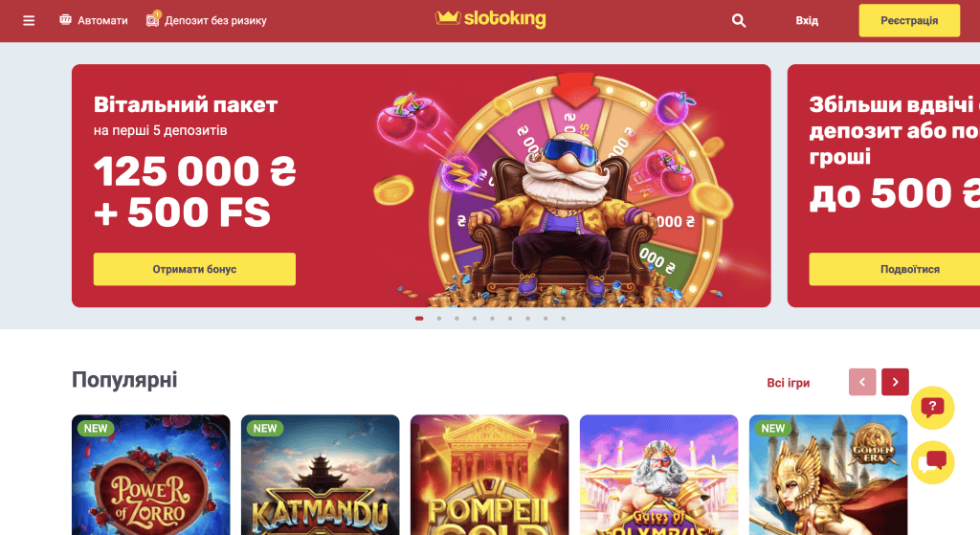Open the Автомати menu item

pyautogui.click(x=102, y=21)
